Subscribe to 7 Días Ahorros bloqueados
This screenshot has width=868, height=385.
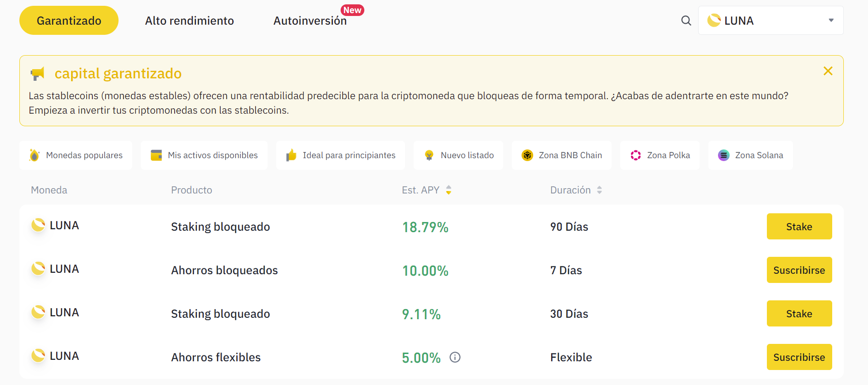(x=799, y=270)
